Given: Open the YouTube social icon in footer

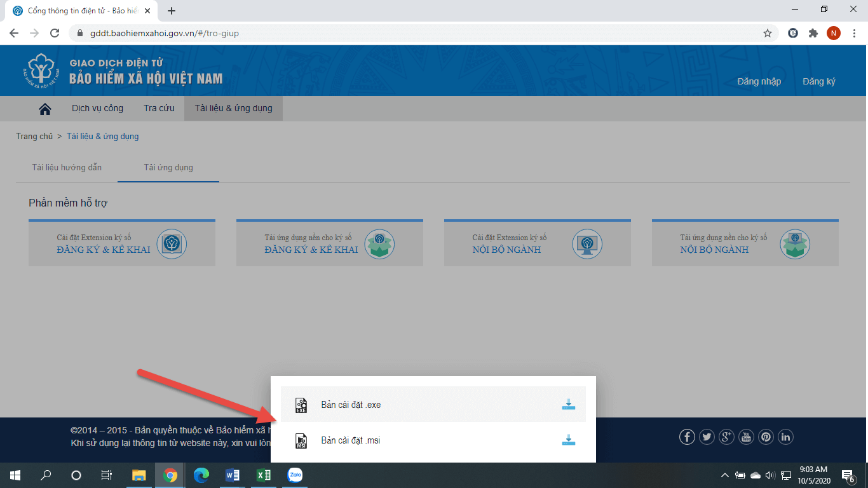Looking at the screenshot, I should coord(746,437).
